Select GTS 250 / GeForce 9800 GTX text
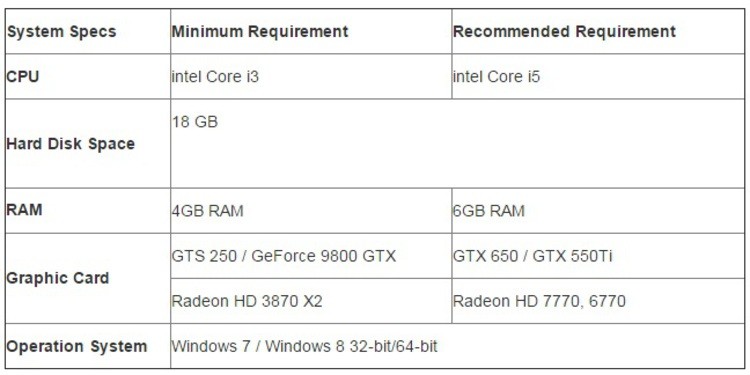750x375 pixels. coord(284,256)
